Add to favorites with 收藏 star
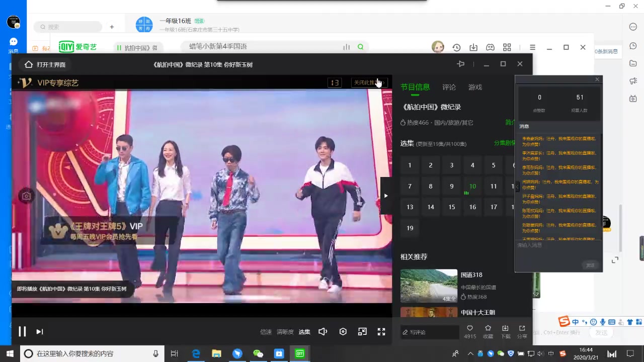 [x=488, y=328]
